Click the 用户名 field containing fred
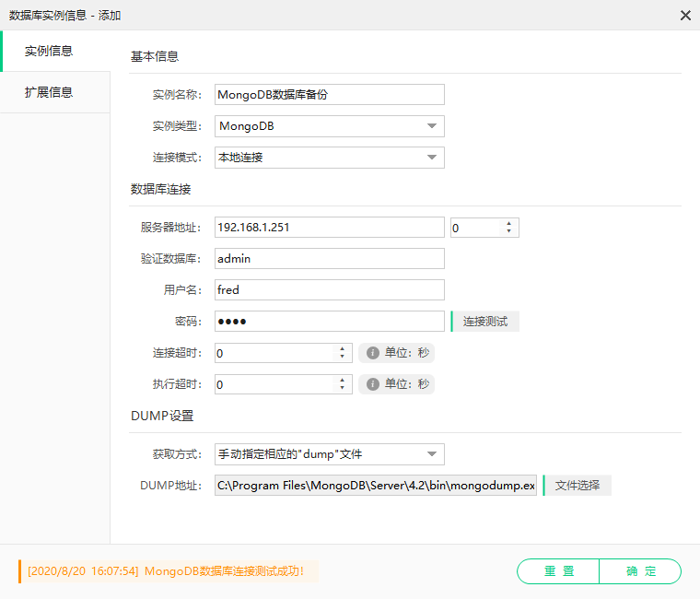The width and height of the screenshot is (700, 599). [x=330, y=290]
